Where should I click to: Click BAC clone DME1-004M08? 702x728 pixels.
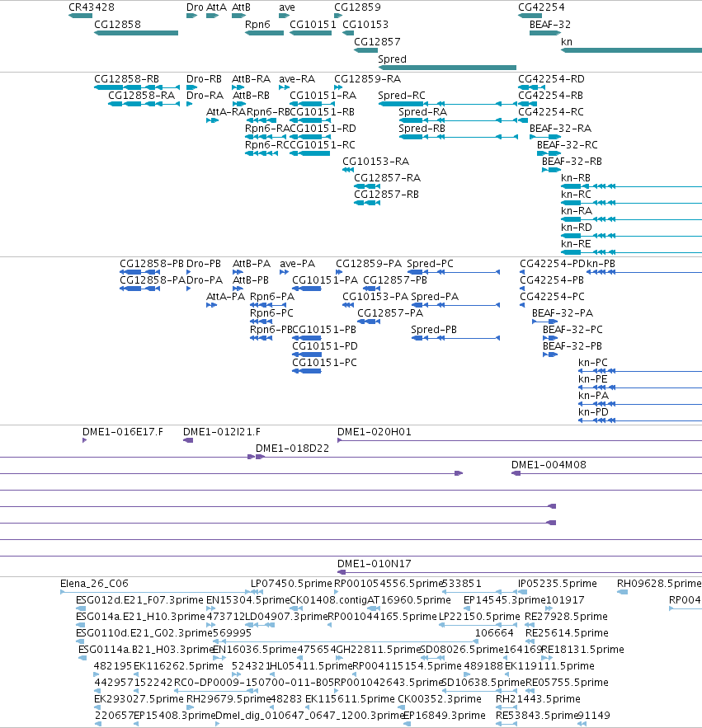[x=606, y=473]
